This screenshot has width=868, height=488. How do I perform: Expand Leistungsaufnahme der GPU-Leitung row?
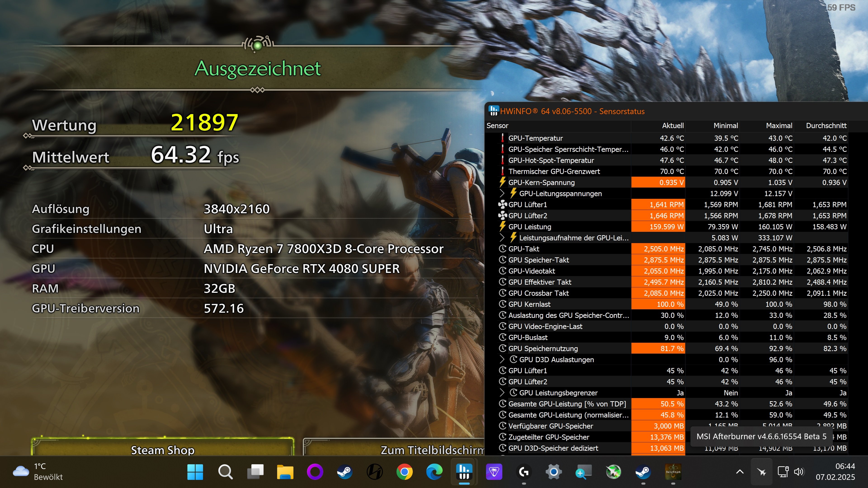[502, 238]
